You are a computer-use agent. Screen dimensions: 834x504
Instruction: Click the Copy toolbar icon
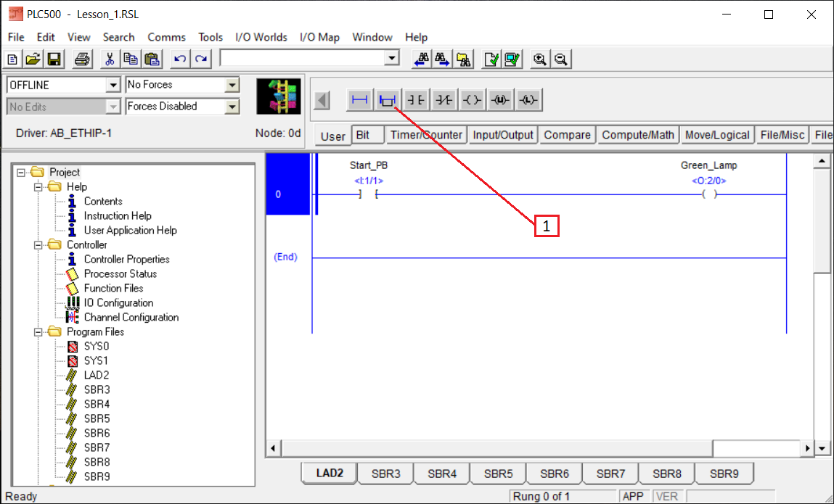coord(131,59)
